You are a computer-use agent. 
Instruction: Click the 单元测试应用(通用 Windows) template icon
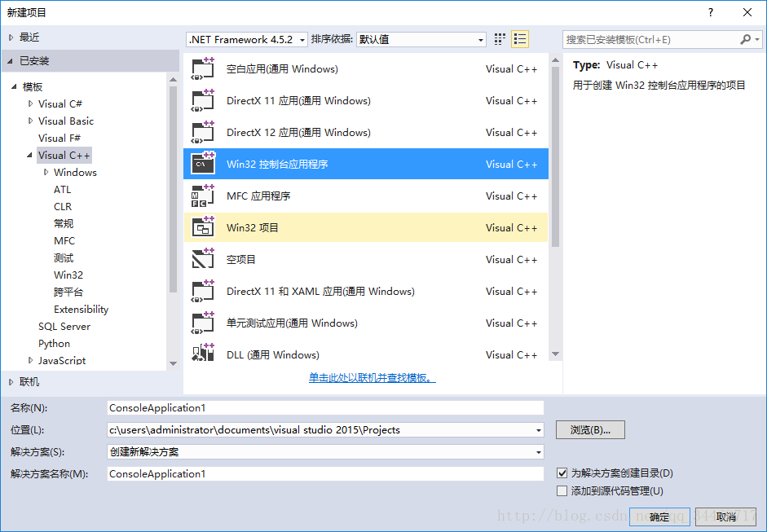pos(202,323)
